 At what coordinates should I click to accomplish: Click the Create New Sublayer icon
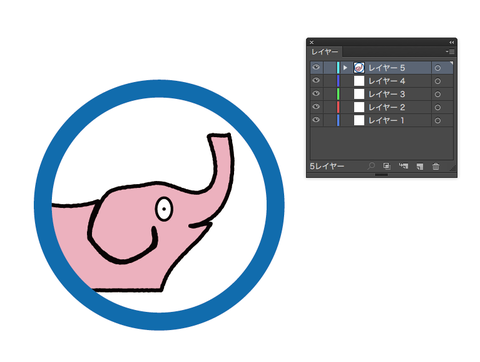(404, 166)
